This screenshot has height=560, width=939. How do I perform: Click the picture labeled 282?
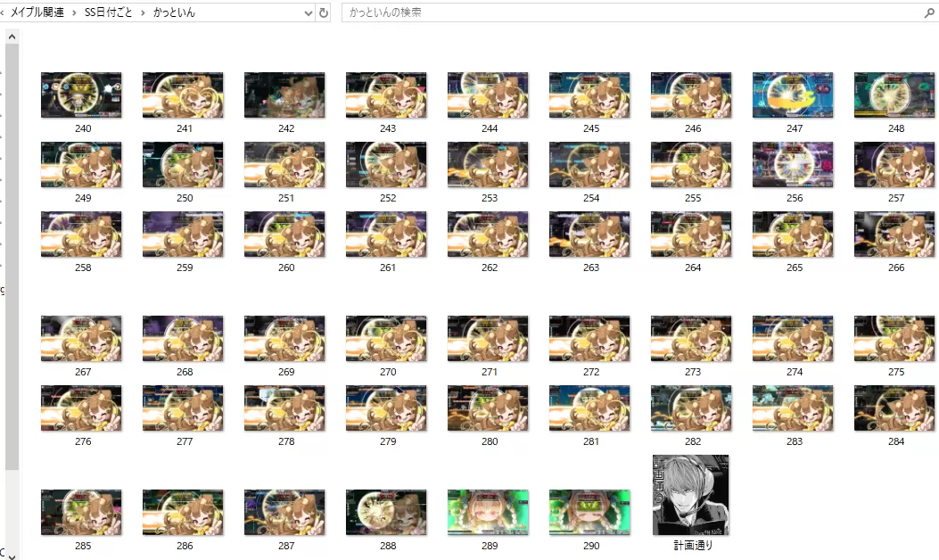click(691, 408)
